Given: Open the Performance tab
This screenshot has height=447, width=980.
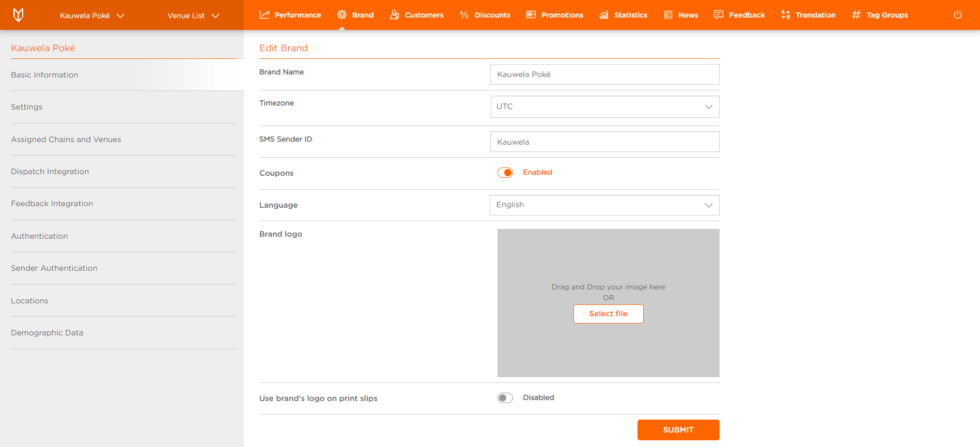Looking at the screenshot, I should point(290,15).
